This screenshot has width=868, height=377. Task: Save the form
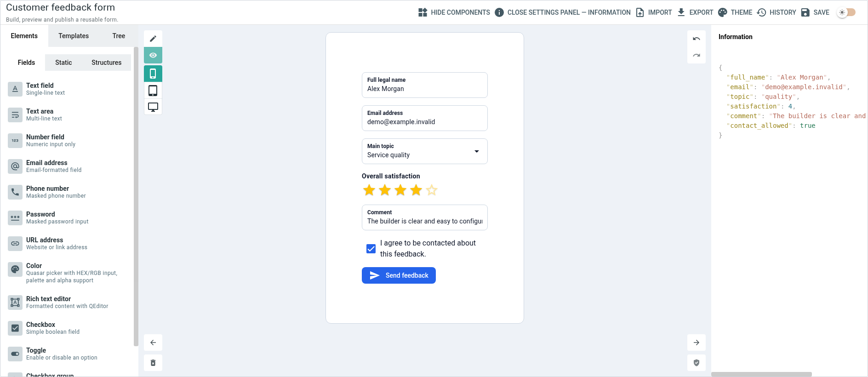pyautogui.click(x=815, y=12)
